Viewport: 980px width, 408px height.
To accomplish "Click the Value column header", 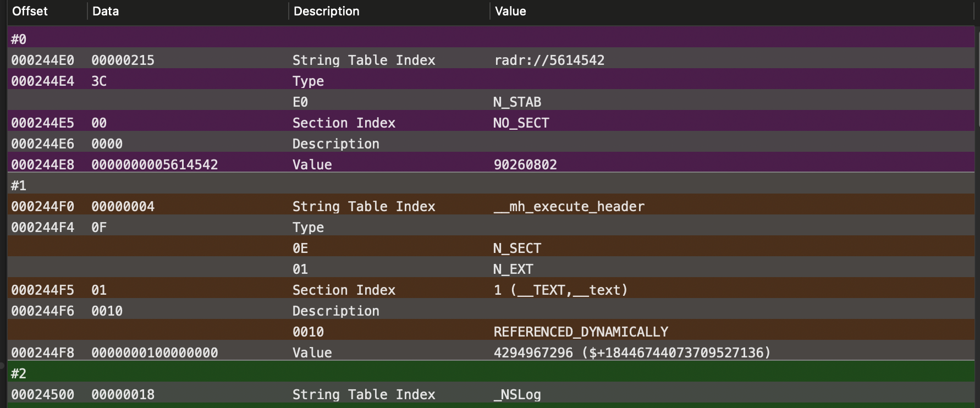I will (510, 11).
